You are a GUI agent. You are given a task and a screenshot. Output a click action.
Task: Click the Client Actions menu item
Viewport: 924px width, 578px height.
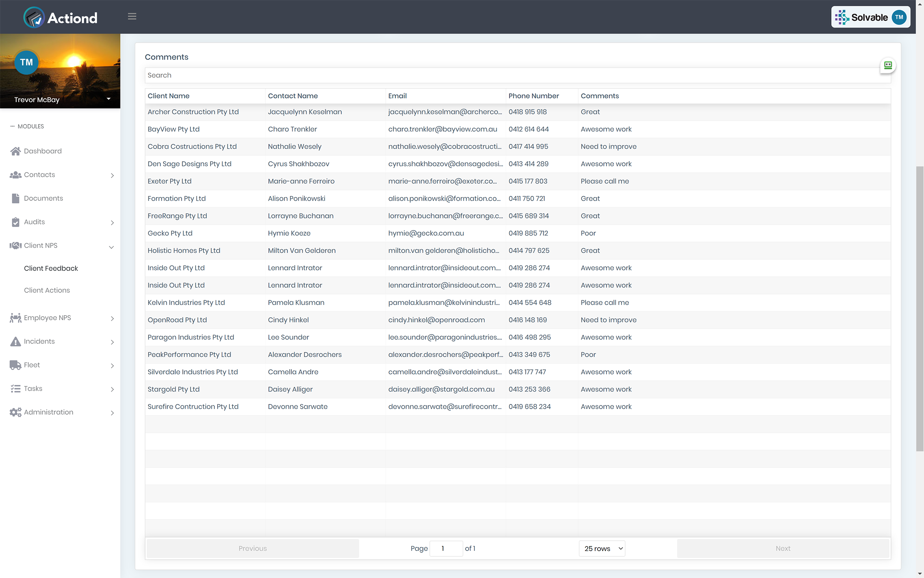(47, 290)
